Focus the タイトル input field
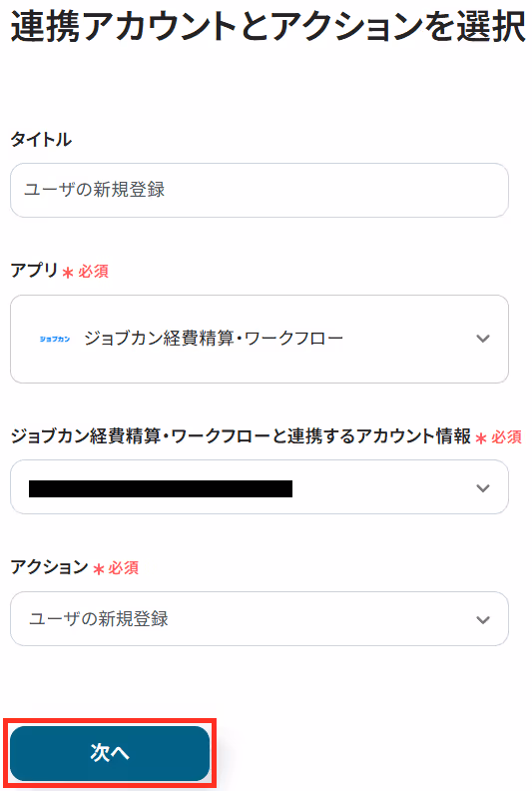Screen dimensions: 532x791 point(260,190)
